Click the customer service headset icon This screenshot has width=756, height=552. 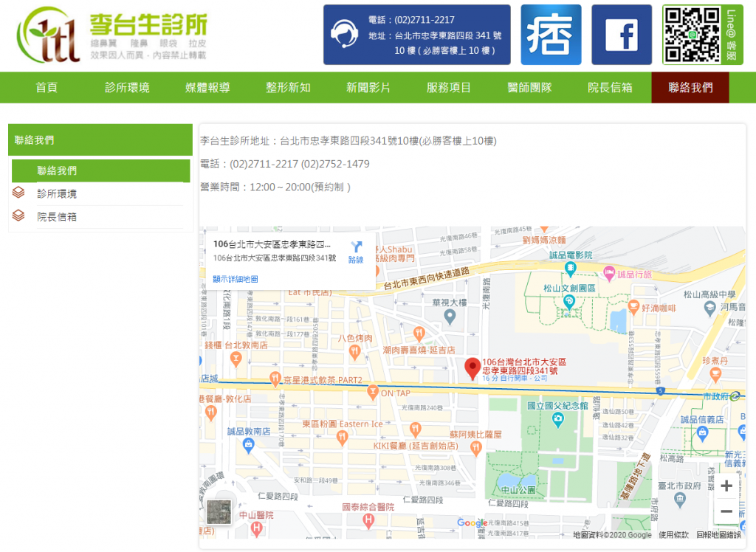click(344, 34)
